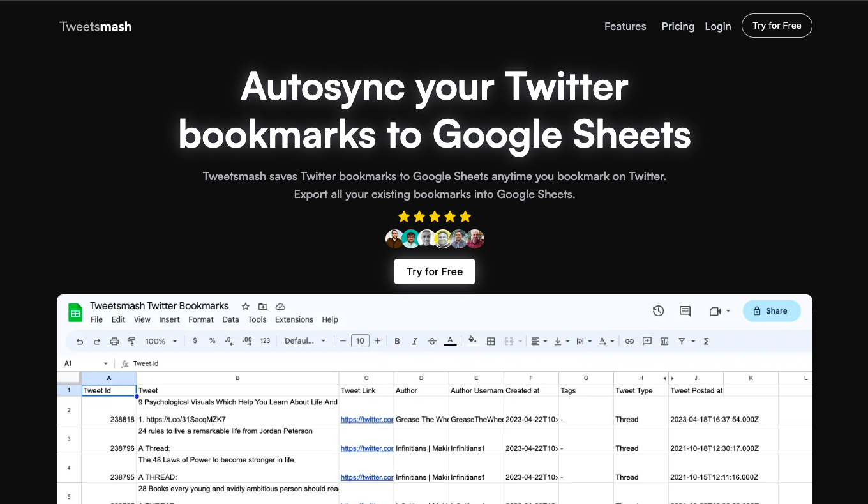The height and width of the screenshot is (504, 868).
Task: Click the Tweetsmash logo
Action: [x=95, y=26]
